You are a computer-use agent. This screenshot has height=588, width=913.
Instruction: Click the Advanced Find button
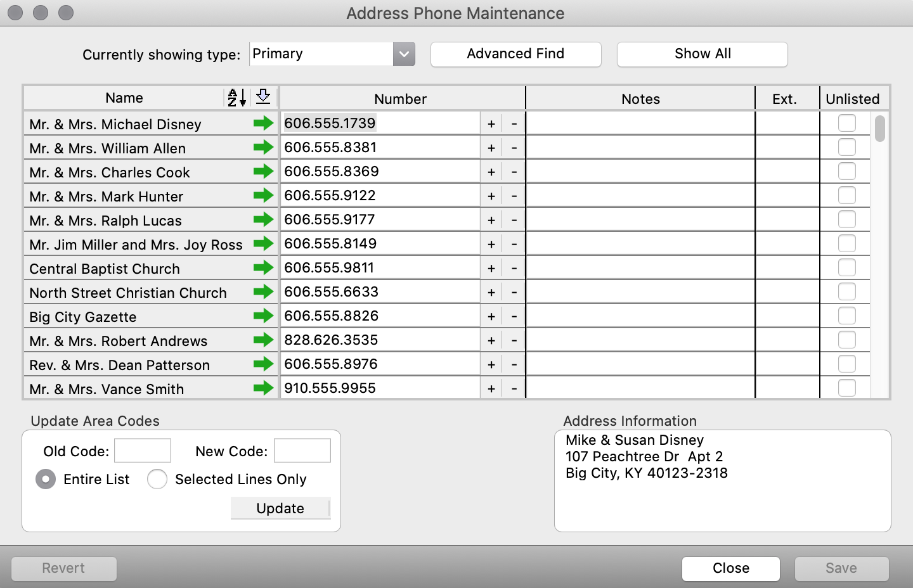coord(515,54)
